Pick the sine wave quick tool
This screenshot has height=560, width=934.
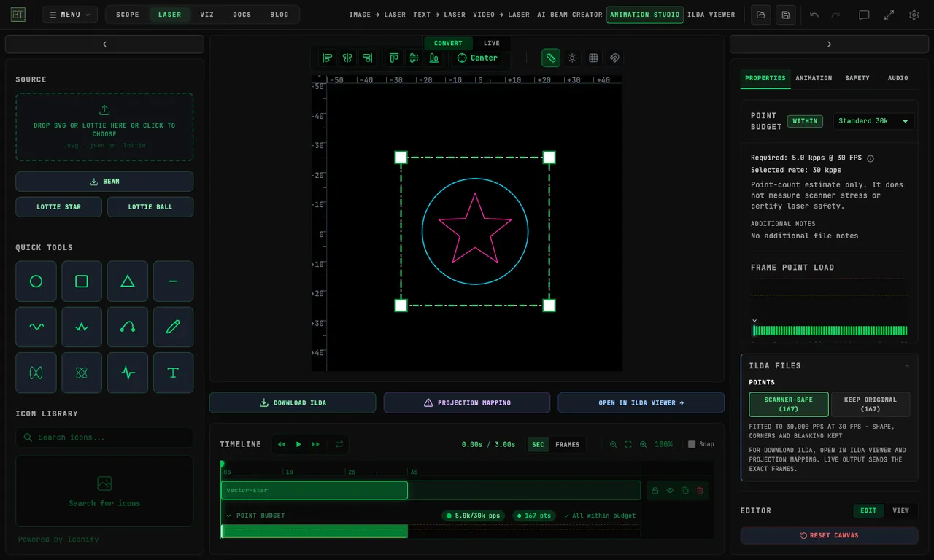coord(36,327)
